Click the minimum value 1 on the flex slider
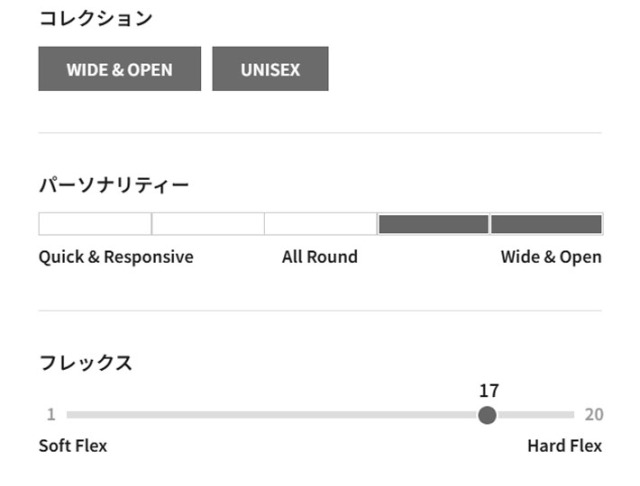 click(x=50, y=415)
